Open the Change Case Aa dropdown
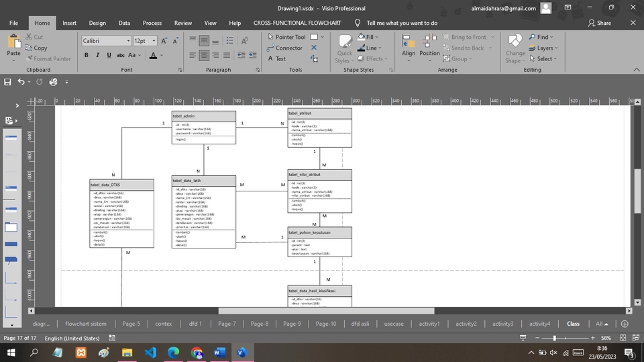644x362 pixels. click(x=134, y=55)
